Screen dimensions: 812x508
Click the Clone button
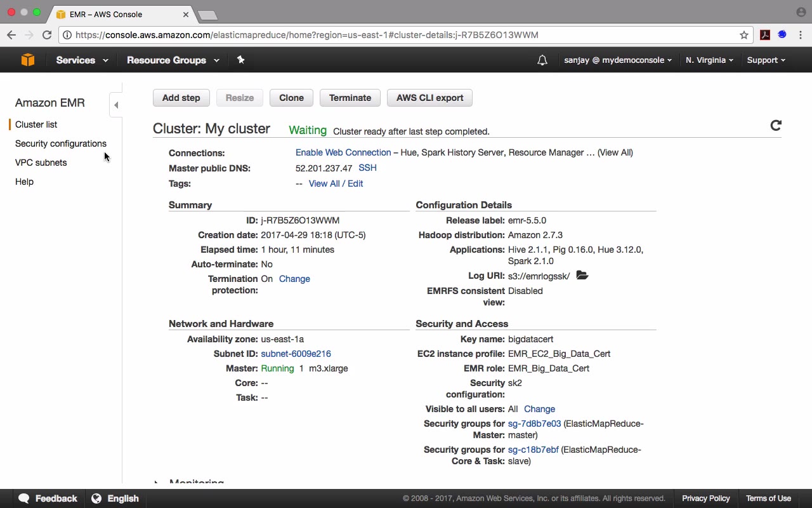[291, 98]
